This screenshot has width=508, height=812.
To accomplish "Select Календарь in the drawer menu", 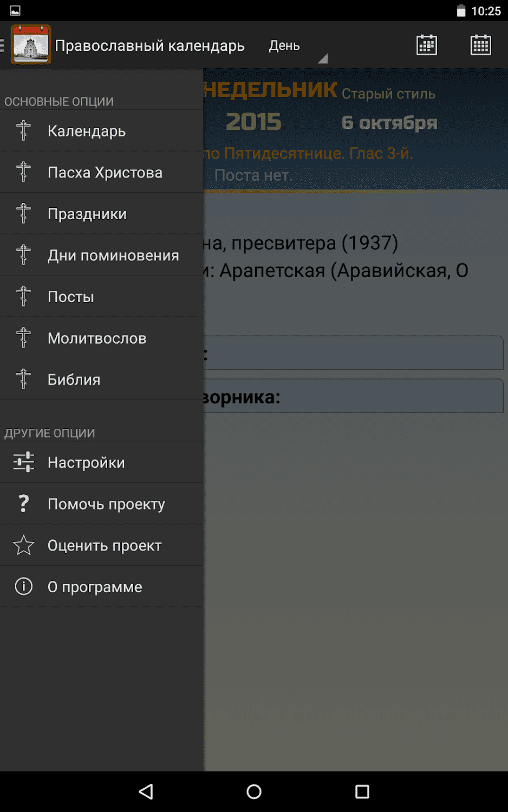I will click(87, 131).
